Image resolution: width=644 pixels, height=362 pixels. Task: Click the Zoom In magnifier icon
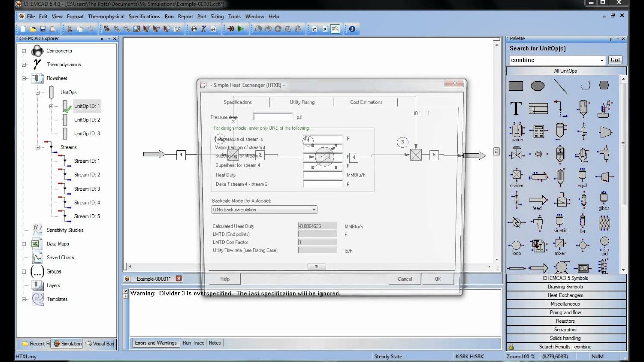point(117,29)
